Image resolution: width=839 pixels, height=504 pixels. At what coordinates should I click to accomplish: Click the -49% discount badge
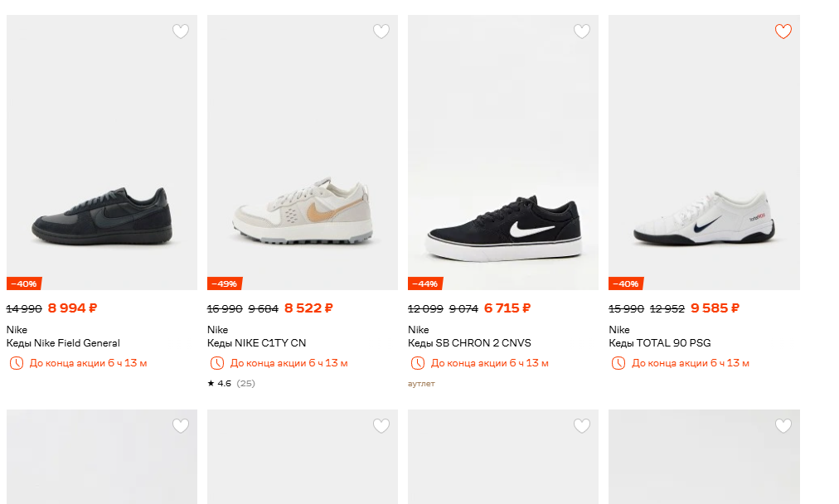225,283
